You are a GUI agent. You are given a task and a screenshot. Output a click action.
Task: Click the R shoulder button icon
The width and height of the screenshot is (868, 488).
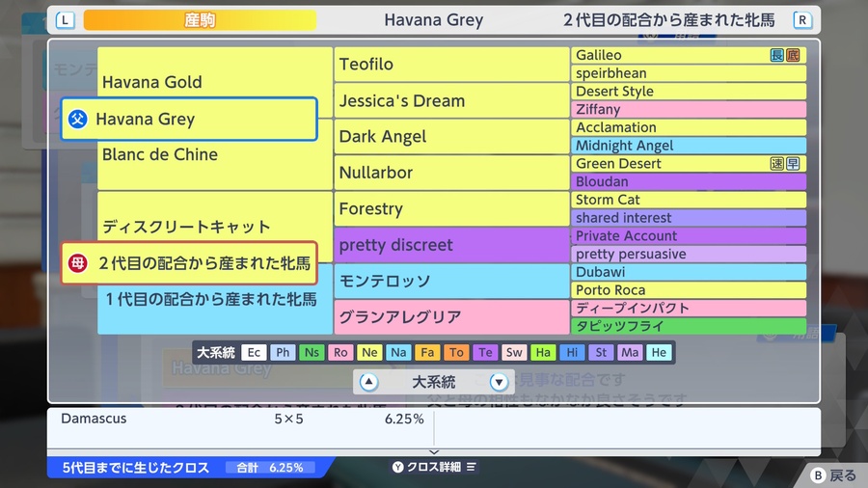pos(802,20)
